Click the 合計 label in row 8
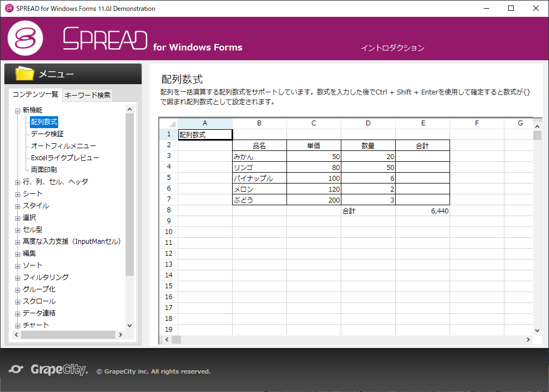 point(368,211)
